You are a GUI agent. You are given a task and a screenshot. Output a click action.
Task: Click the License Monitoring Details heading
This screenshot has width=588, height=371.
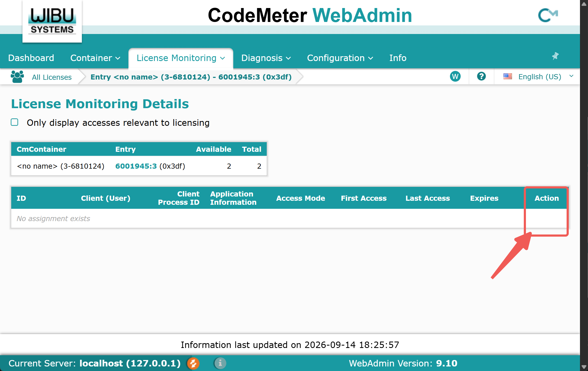(100, 104)
